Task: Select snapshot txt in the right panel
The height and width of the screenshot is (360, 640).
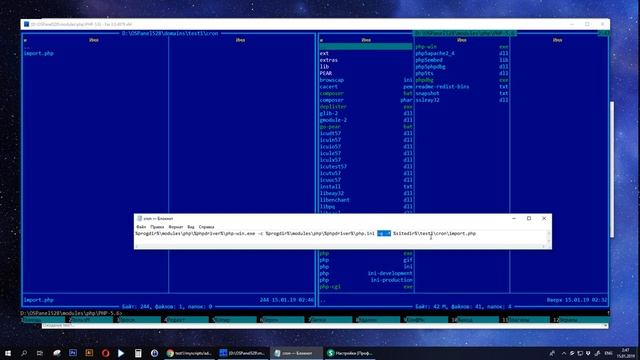Action: 462,93
